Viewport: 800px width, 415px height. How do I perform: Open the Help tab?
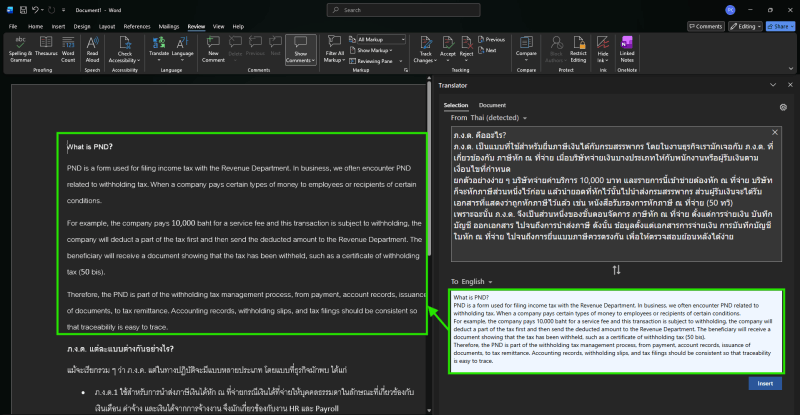(x=238, y=27)
